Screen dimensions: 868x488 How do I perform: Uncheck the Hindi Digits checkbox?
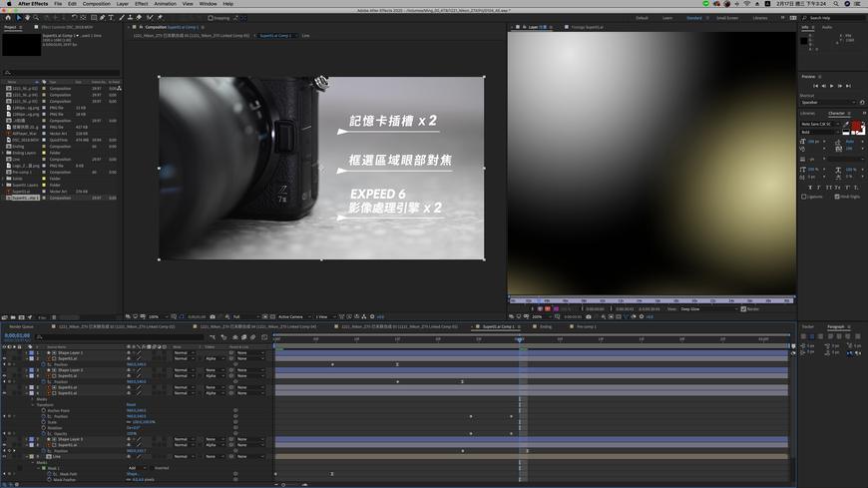click(x=837, y=197)
